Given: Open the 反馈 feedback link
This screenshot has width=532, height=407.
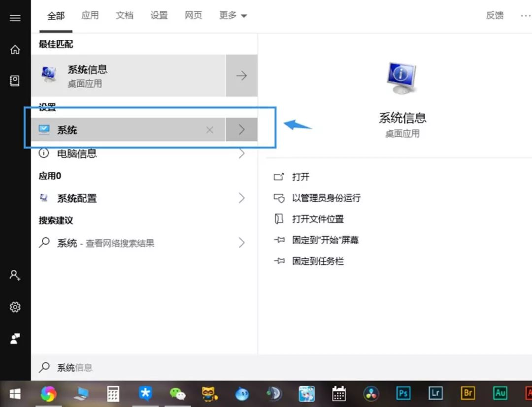Looking at the screenshot, I should [x=494, y=15].
